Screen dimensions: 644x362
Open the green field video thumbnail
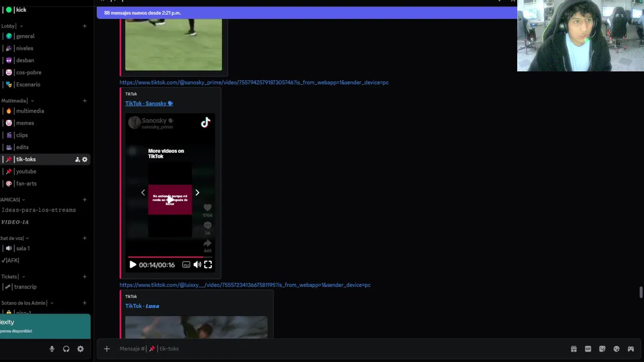[174, 45]
